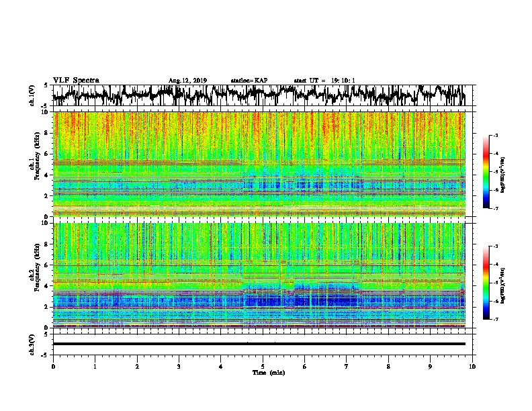Click the ch.1 spectrogram "8" kHz tick label
This screenshot has height=411, width=532.
coord(46,133)
